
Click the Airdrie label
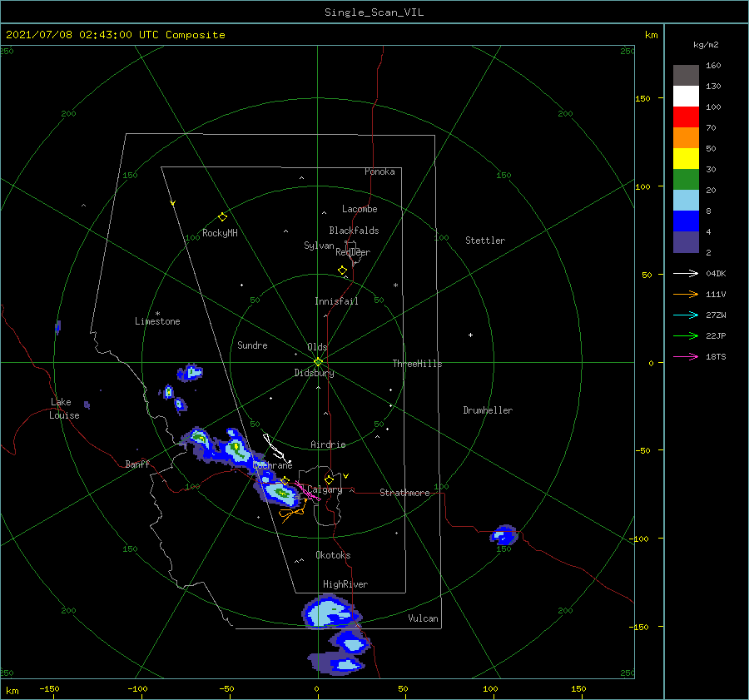pyautogui.click(x=328, y=444)
